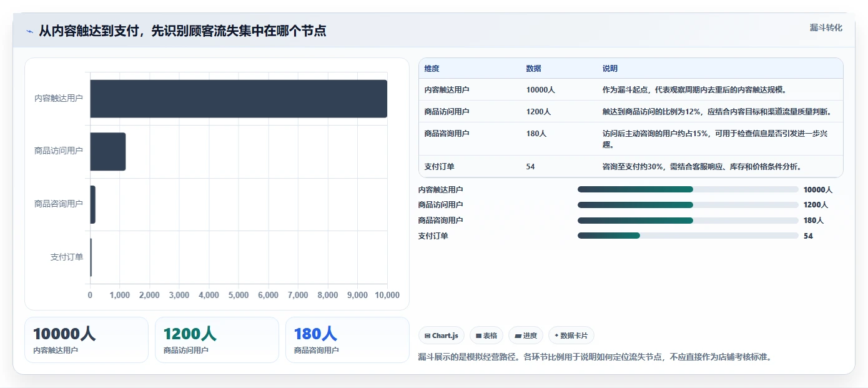Click the 5,000 tick on the chart x-axis

click(239, 296)
